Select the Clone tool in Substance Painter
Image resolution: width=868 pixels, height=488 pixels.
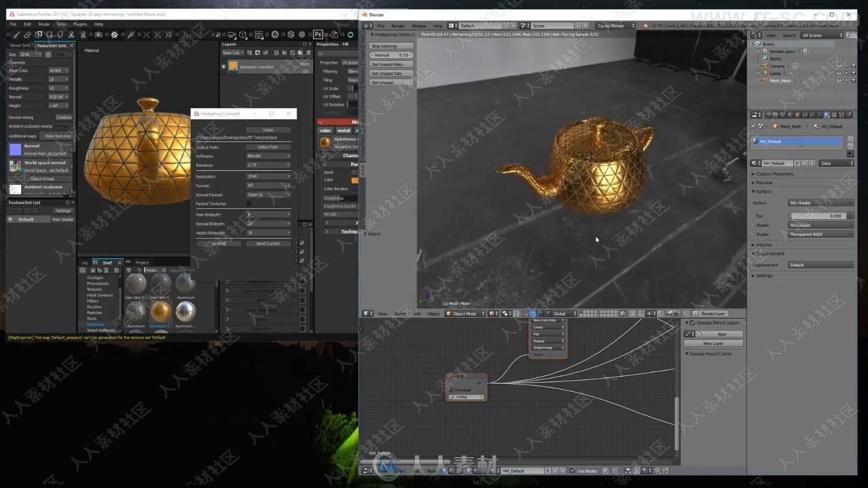71,35
